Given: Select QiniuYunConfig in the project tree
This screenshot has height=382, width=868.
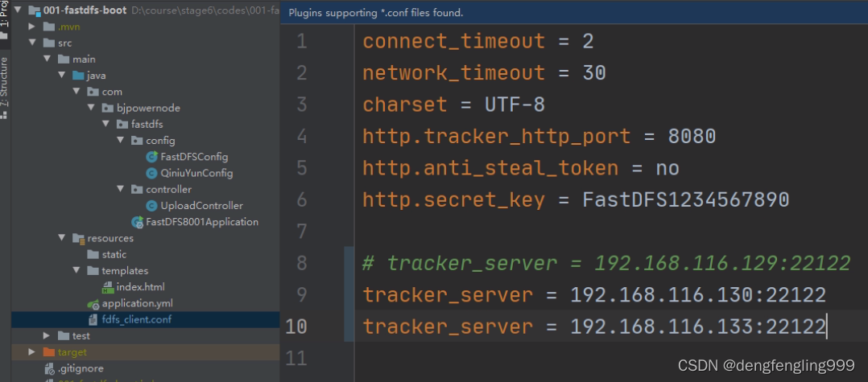Looking at the screenshot, I should (x=196, y=173).
